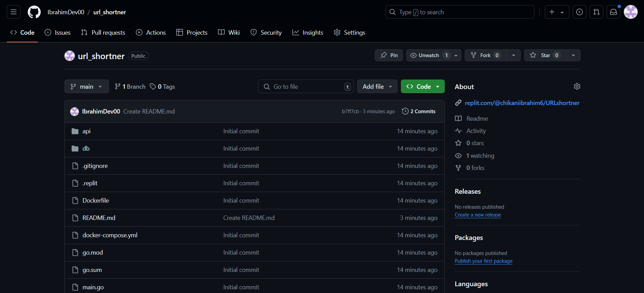
Task: Open the Dockerfile
Action: [x=96, y=201]
